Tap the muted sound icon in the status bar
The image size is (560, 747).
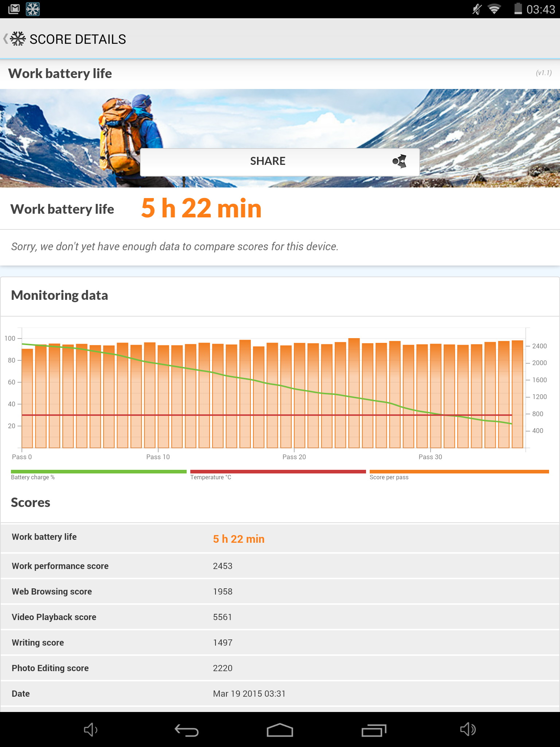click(477, 9)
